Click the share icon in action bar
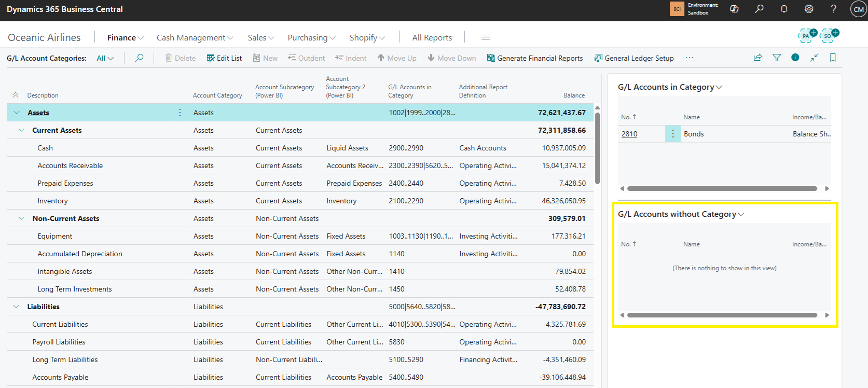 click(x=757, y=58)
